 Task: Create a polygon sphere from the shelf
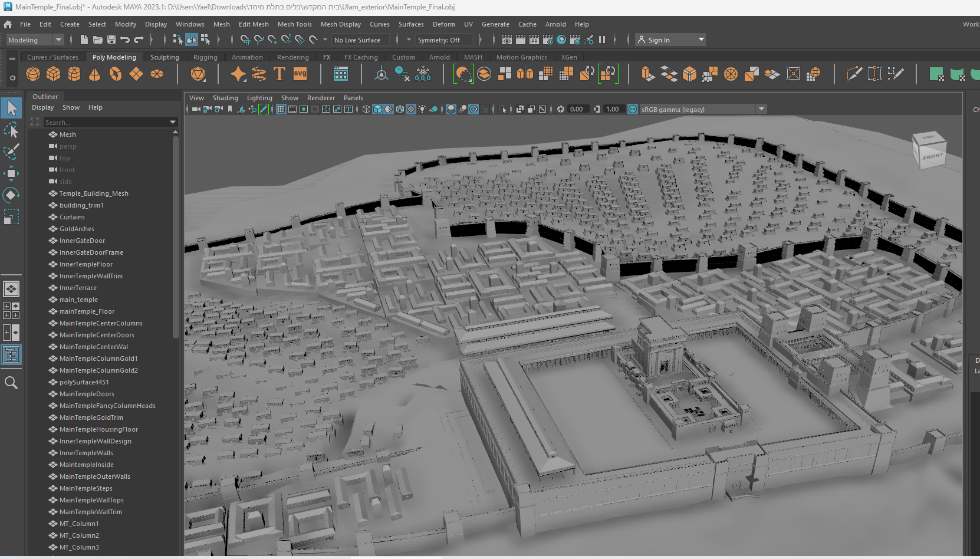33,74
